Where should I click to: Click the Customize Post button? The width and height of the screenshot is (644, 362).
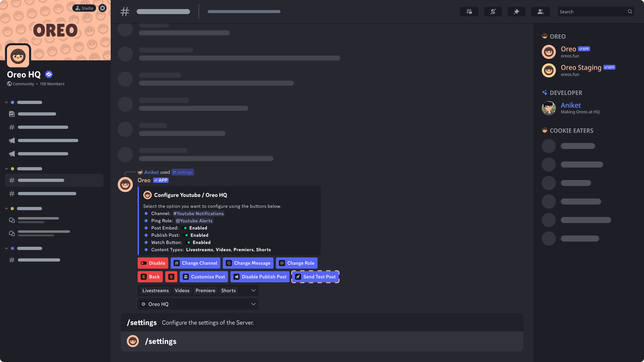(x=204, y=277)
